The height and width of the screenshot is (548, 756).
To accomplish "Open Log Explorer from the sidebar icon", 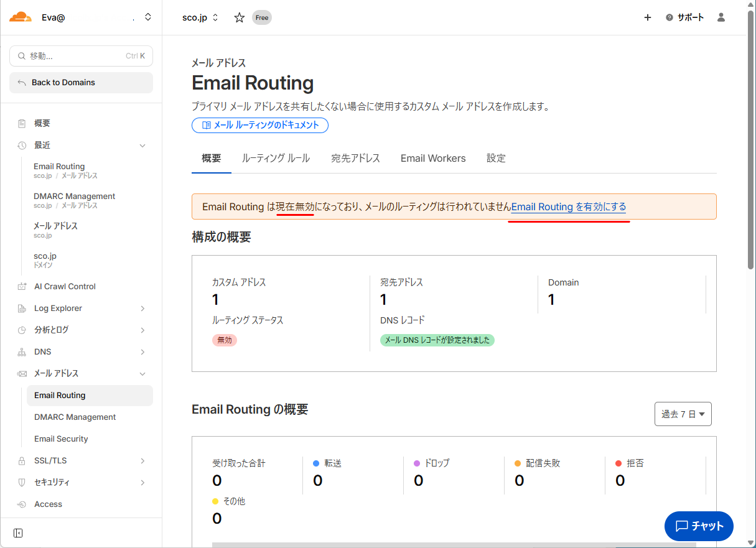I will point(22,308).
